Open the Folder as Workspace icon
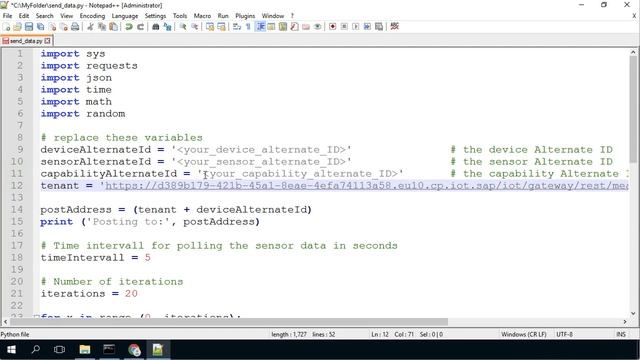This screenshot has height=360, width=640. [x=306, y=27]
